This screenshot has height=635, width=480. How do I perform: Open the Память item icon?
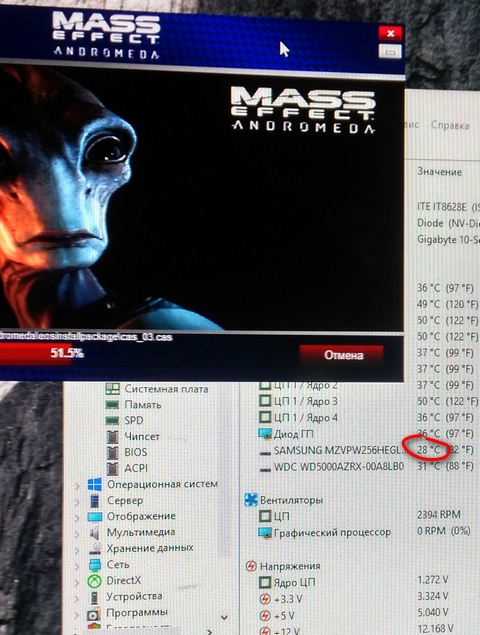point(112,405)
